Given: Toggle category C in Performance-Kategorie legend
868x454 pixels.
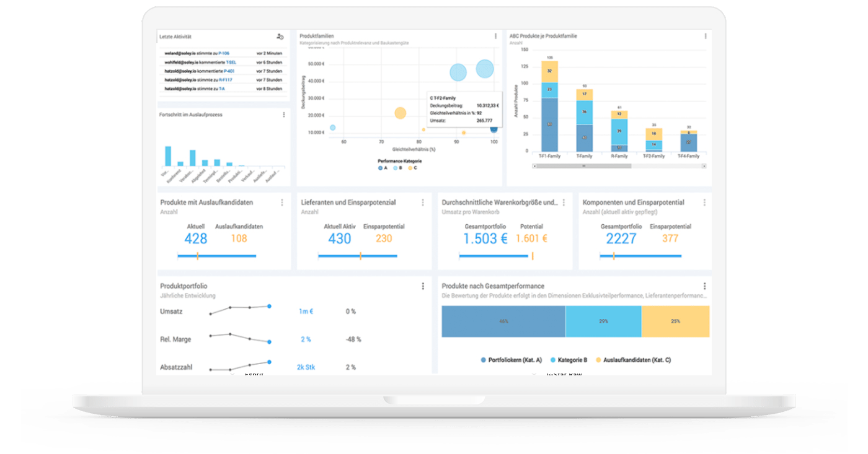Looking at the screenshot, I should (x=411, y=168).
